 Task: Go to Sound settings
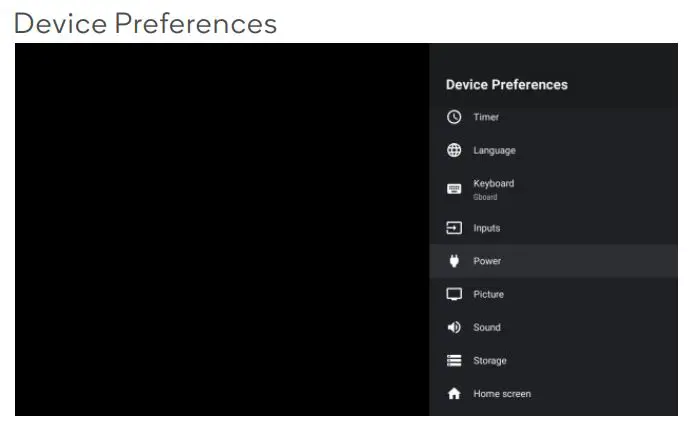click(x=487, y=327)
